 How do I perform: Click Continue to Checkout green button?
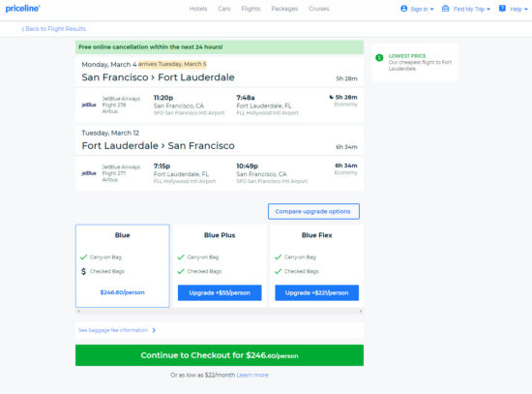click(x=220, y=355)
